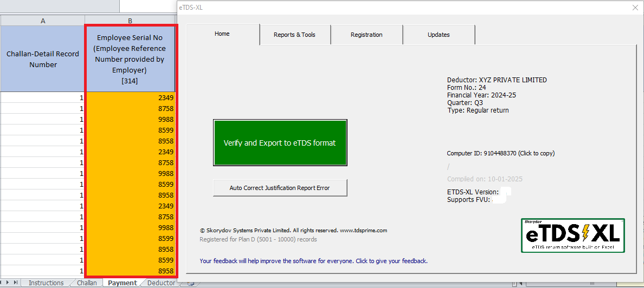Switch to the Updates tab

click(x=439, y=35)
